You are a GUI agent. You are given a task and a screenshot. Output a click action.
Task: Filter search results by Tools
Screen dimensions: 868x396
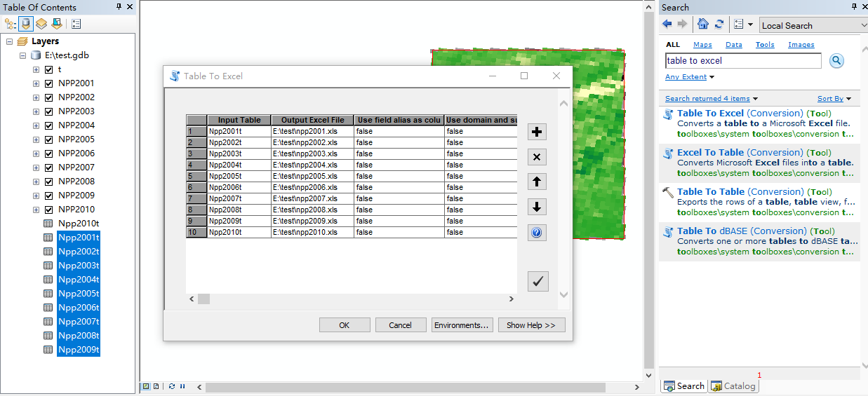(x=765, y=45)
